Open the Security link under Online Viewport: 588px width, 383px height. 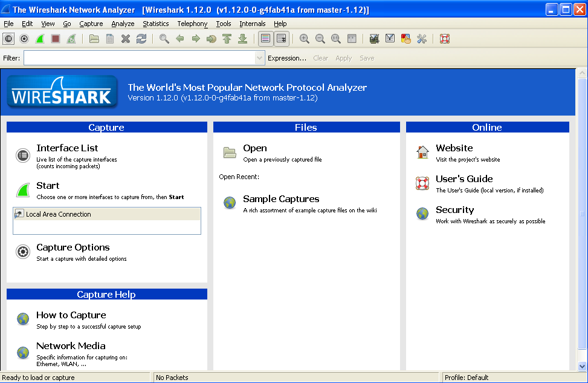tap(455, 210)
